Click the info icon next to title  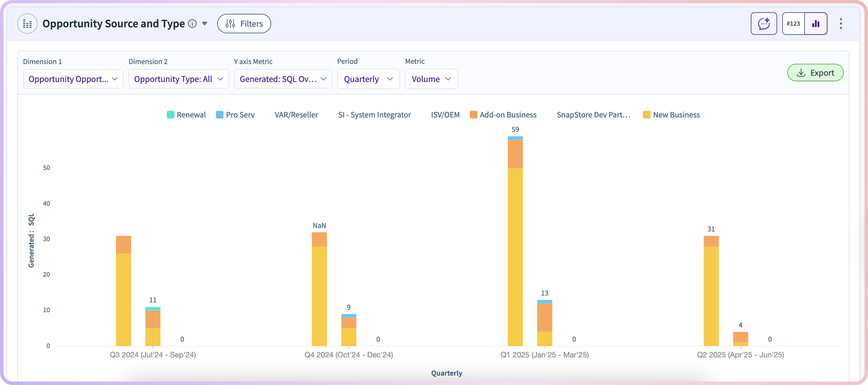pyautogui.click(x=192, y=24)
